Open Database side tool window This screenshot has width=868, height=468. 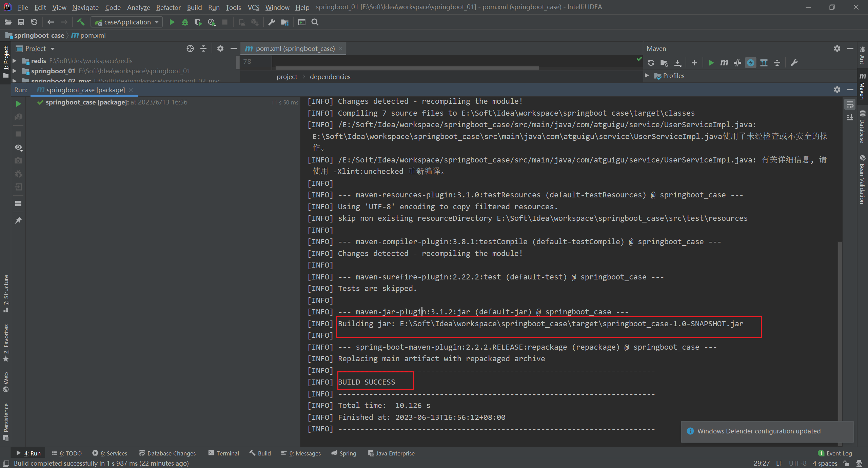click(863, 126)
